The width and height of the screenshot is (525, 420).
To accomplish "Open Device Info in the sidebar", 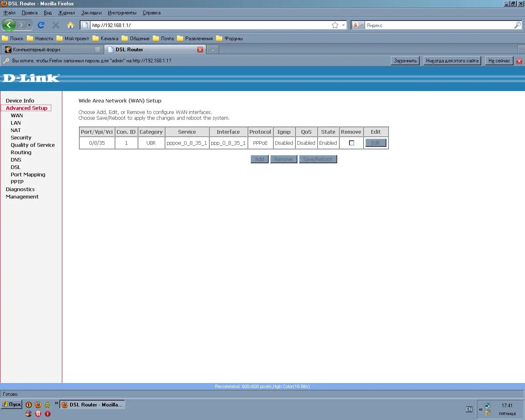I will click(x=20, y=100).
